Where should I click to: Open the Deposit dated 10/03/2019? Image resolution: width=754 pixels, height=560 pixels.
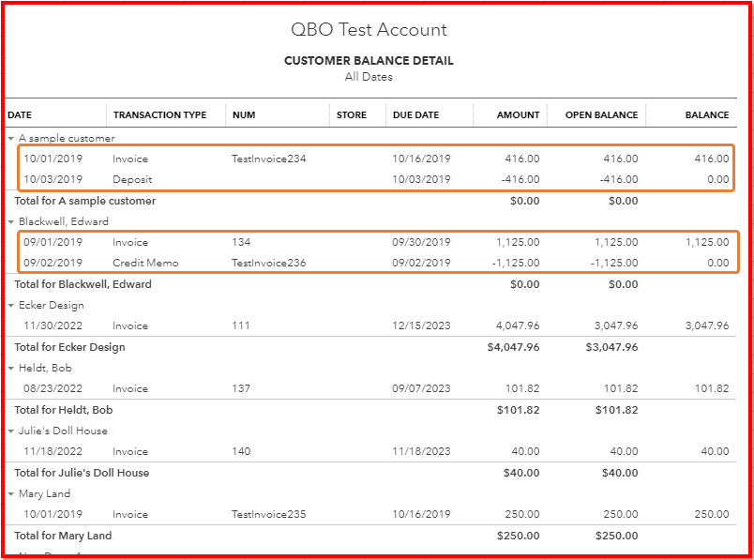tap(139, 179)
